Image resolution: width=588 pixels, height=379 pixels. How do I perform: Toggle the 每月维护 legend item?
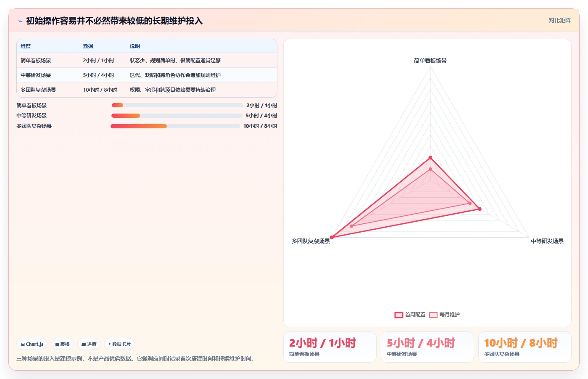coord(444,315)
